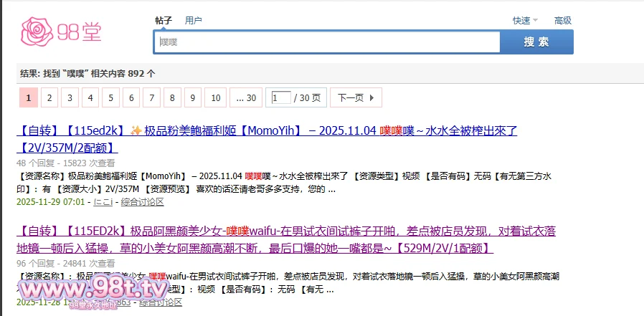Jump to the last page, 30
Image resolution: width=644 pixels, height=316 pixels.
(245, 97)
